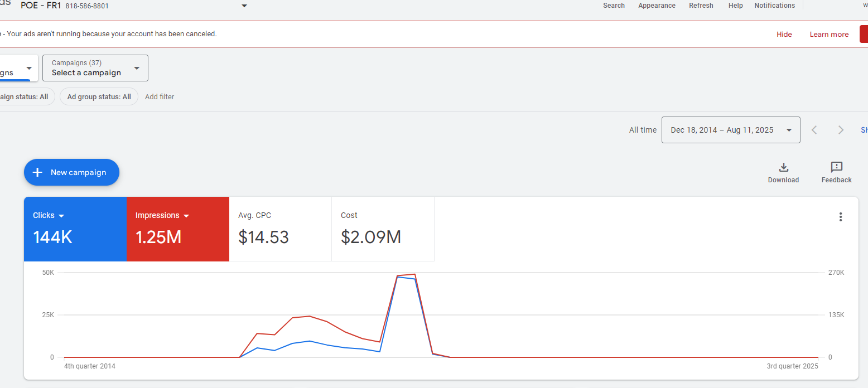Click the account number 818-586-8801

click(x=87, y=6)
